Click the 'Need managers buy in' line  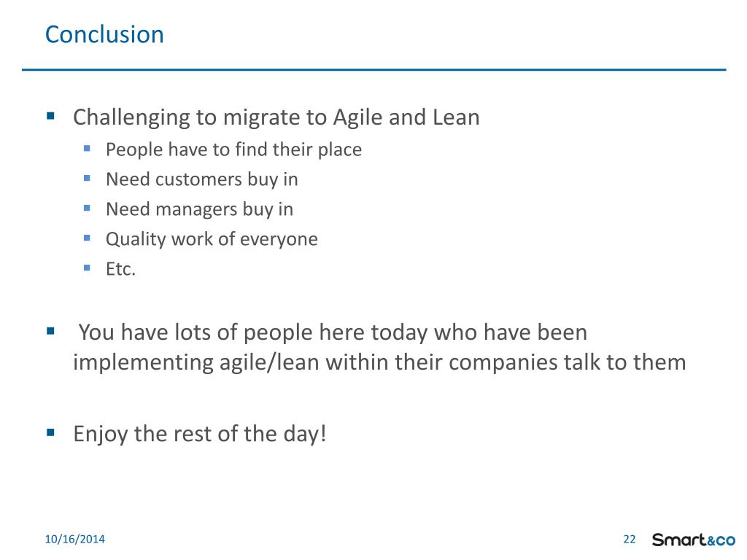pos(200,209)
